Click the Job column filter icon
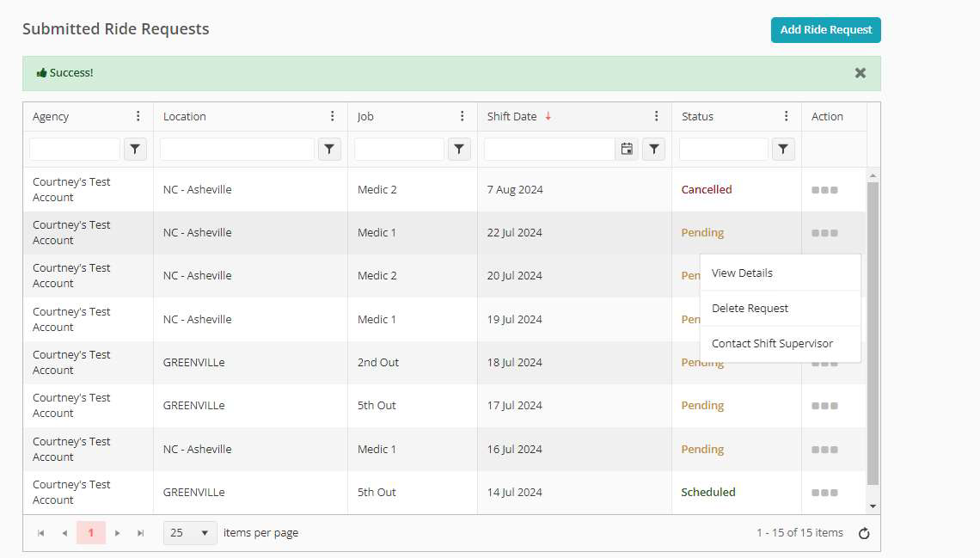 [460, 150]
